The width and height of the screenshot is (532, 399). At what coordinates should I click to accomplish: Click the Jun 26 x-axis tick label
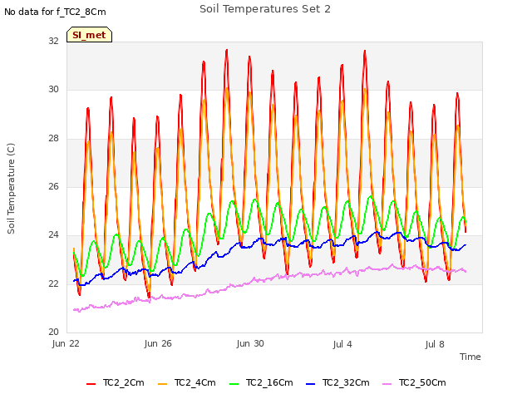pos(158,343)
